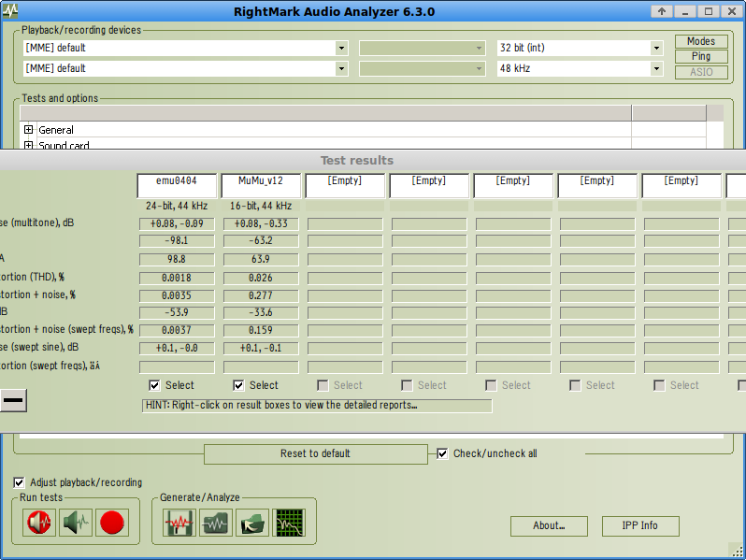Click the RightMark app icon in title bar
Image resolution: width=746 pixels, height=560 pixels.
[x=10, y=10]
